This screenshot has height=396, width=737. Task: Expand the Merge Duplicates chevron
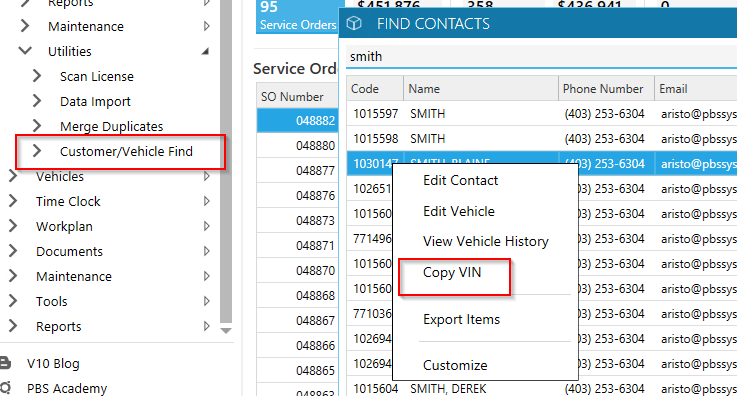[x=37, y=126]
